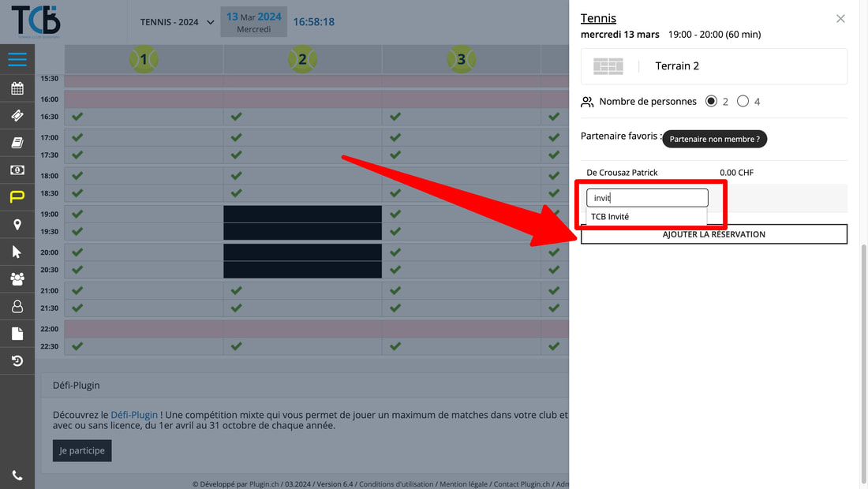Select 4 persons radio button
The image size is (868, 489).
tap(743, 101)
